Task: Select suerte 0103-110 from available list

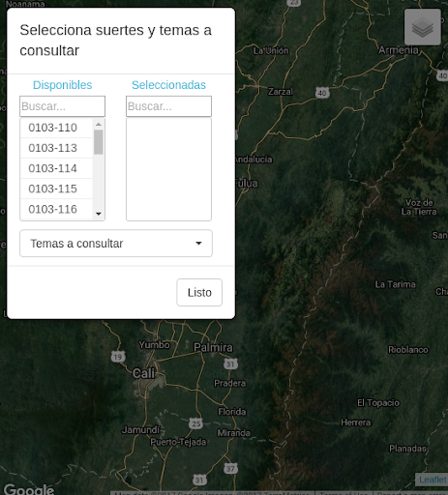Action: tap(56, 128)
